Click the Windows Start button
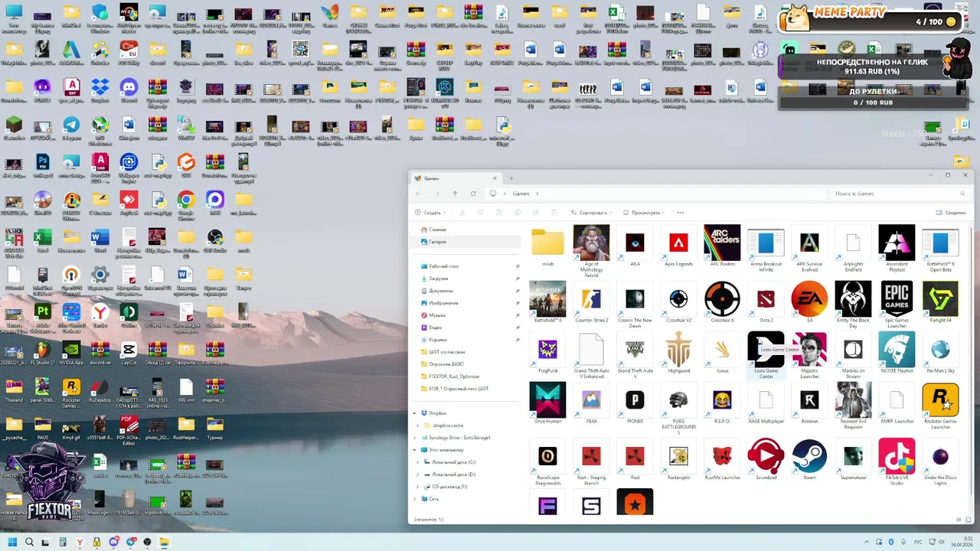 point(11,542)
